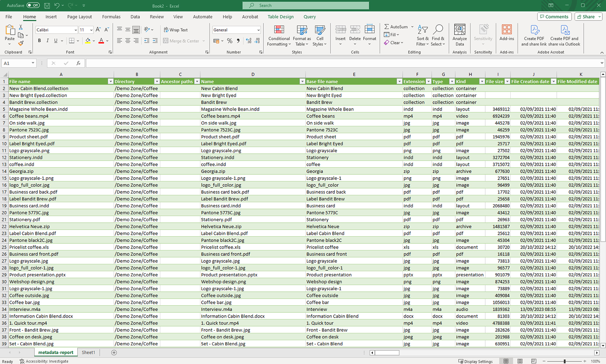Toggle Underline formatting
This screenshot has width=606, height=364.
[x=56, y=41]
